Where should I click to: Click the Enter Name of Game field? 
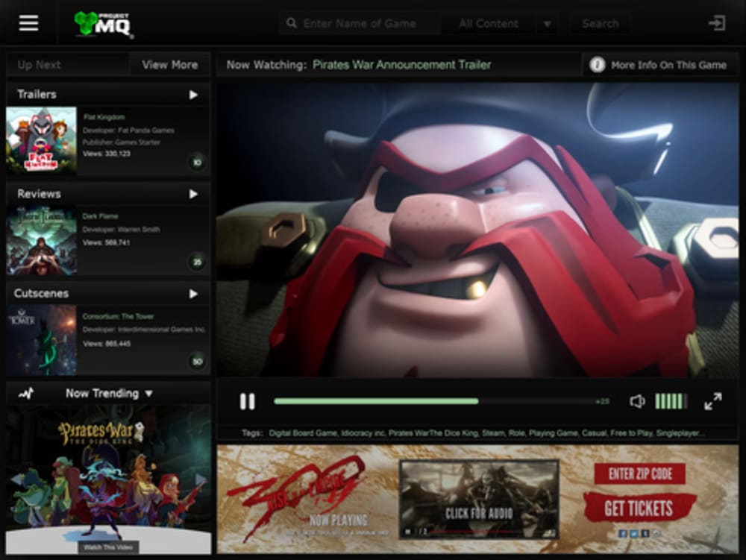[360, 23]
